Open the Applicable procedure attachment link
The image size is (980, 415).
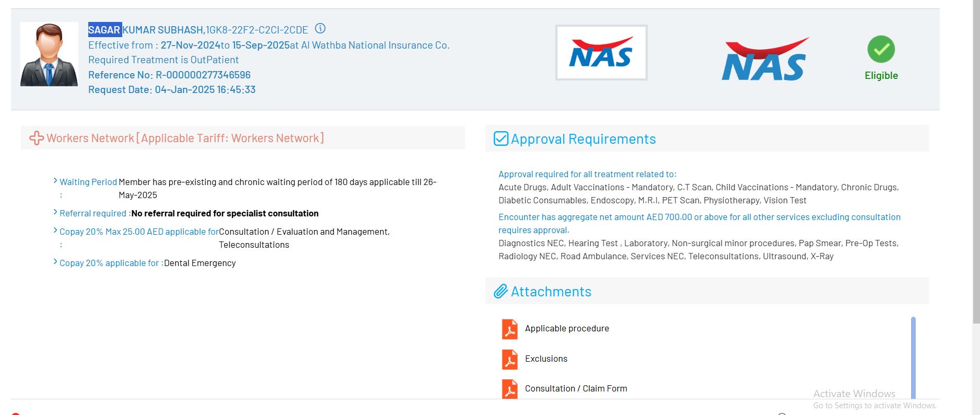click(x=567, y=328)
